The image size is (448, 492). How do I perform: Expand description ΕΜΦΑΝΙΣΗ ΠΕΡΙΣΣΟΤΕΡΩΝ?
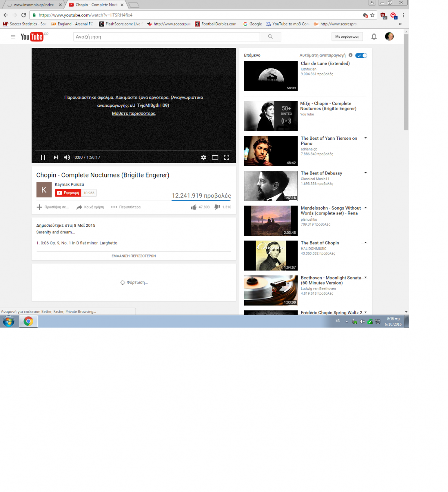[134, 256]
